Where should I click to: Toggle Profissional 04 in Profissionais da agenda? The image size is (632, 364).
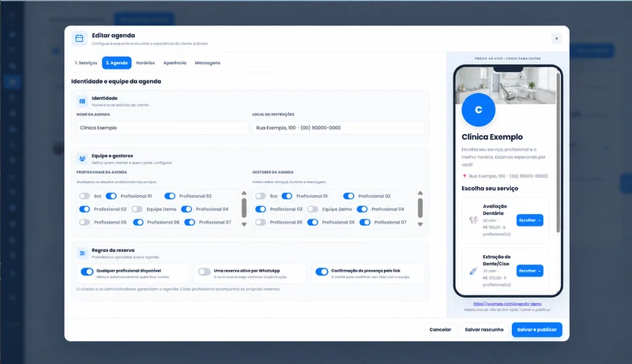pos(186,209)
